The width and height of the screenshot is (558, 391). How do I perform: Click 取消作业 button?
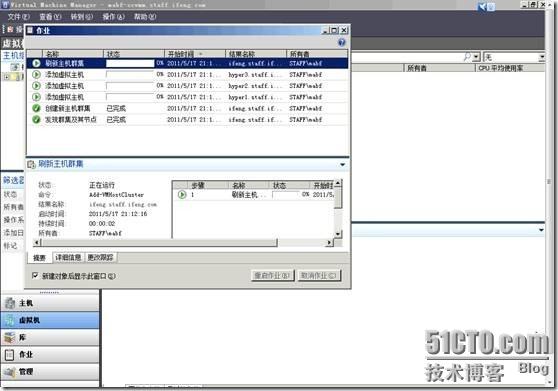click(319, 275)
